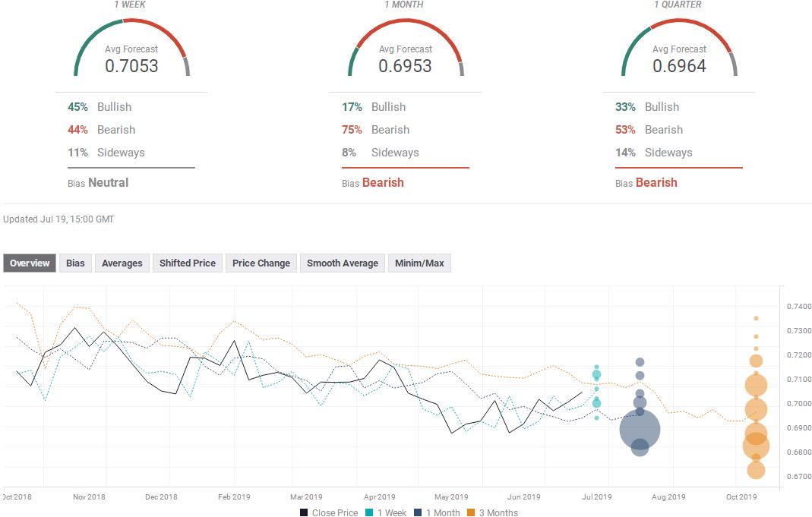Click the 1 Month Bearish bias label
The width and height of the screenshot is (812, 517).
click(x=383, y=183)
